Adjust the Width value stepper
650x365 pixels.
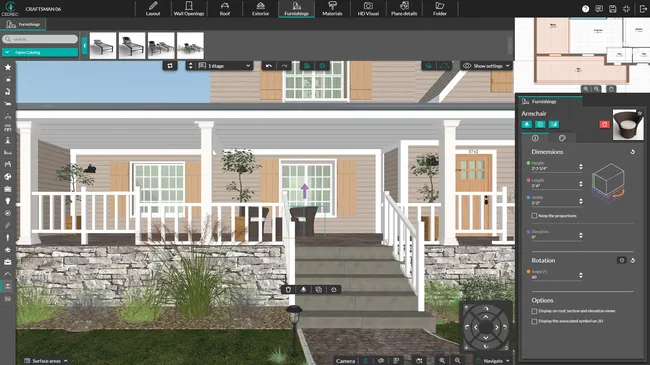580,201
